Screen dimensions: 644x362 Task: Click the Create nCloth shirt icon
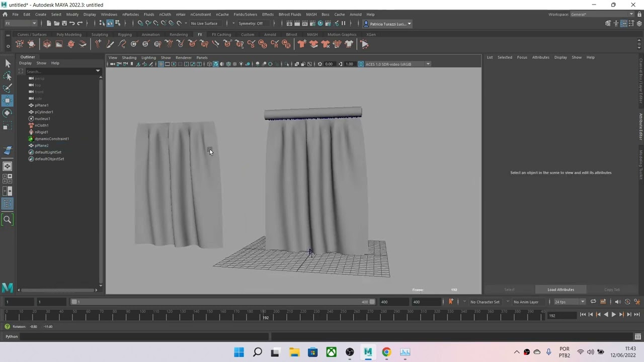302,44
